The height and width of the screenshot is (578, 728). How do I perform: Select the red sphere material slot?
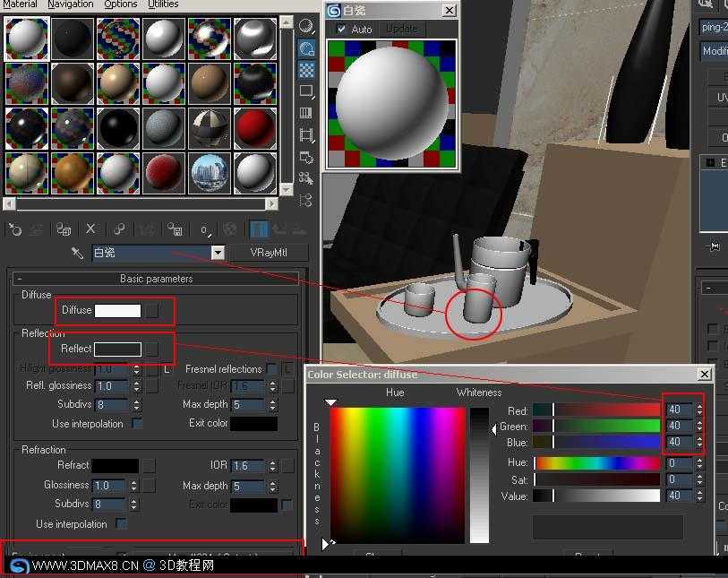(x=254, y=127)
